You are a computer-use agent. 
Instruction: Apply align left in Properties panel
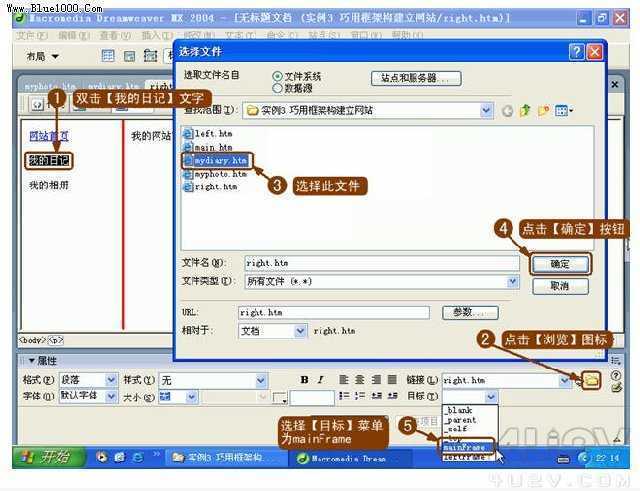344,380
